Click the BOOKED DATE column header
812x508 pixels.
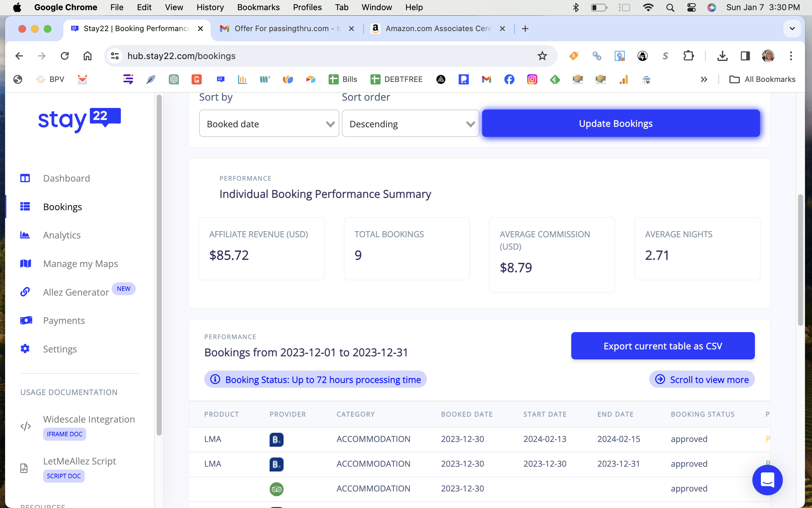pos(467,414)
